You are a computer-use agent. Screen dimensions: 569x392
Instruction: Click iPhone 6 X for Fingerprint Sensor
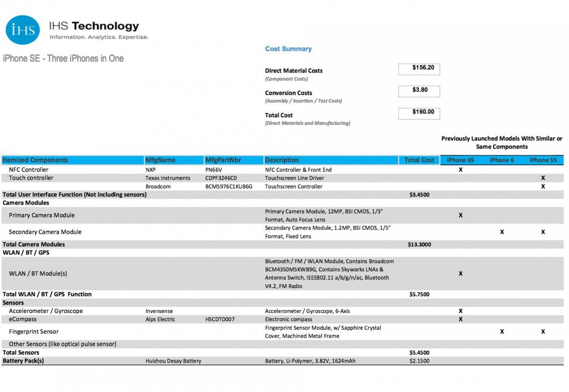tap(502, 332)
